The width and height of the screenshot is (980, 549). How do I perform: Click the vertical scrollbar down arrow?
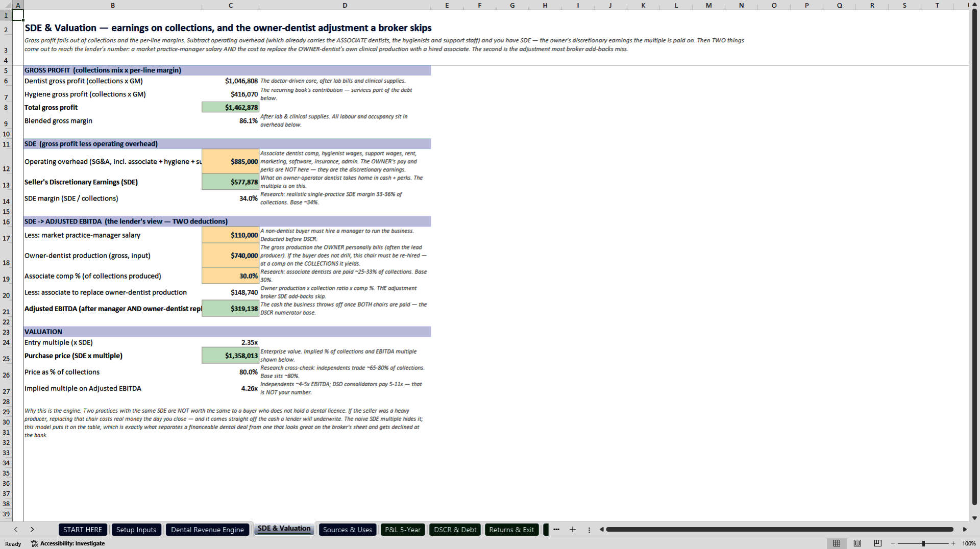pyautogui.click(x=974, y=518)
